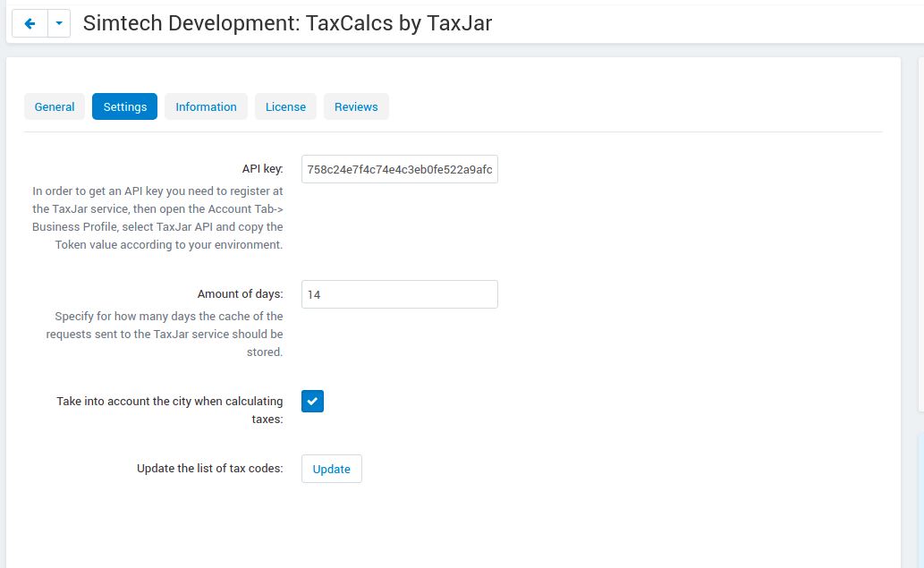Viewport: 924px width, 568px height.
Task: Click the back arrow icon
Action: point(30,23)
